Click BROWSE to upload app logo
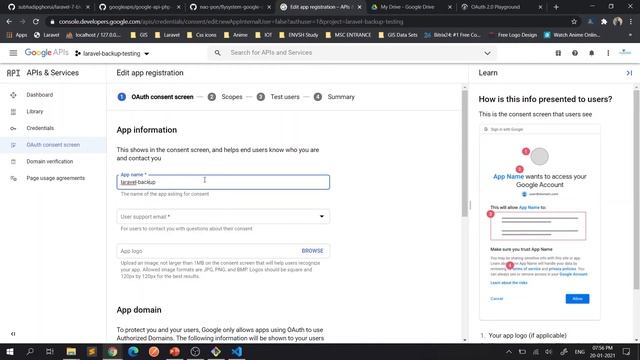This screenshot has height=360, width=640. (312, 251)
